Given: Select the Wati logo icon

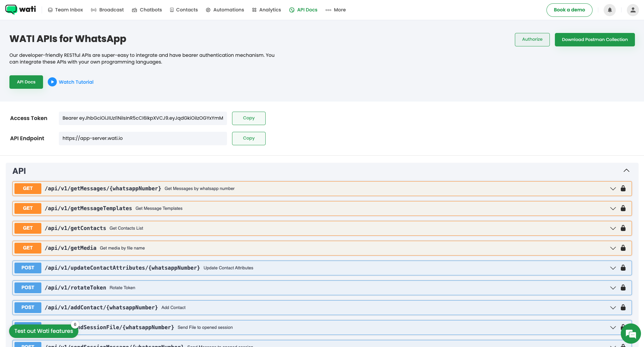Looking at the screenshot, I should [x=11, y=10].
